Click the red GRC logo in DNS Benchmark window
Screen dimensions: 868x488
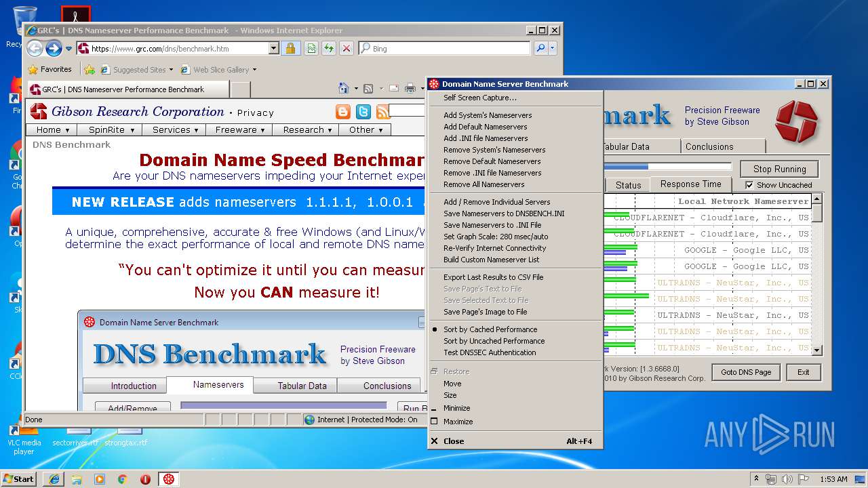tap(797, 121)
